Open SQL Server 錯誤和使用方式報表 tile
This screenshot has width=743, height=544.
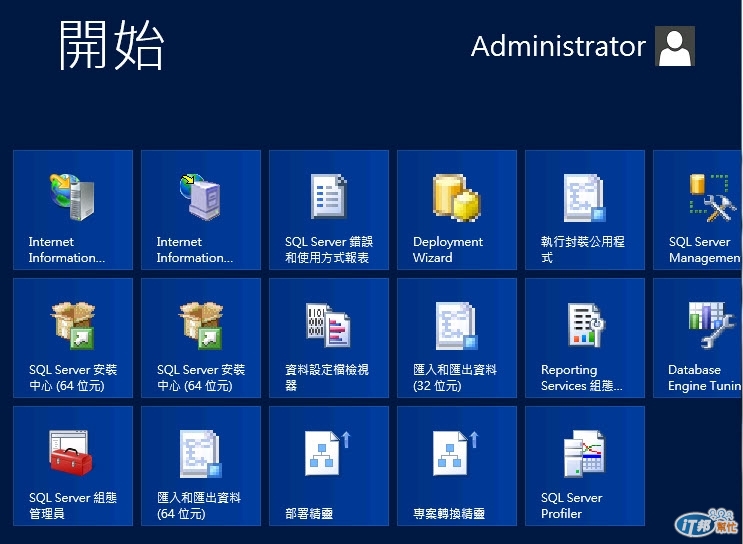329,210
